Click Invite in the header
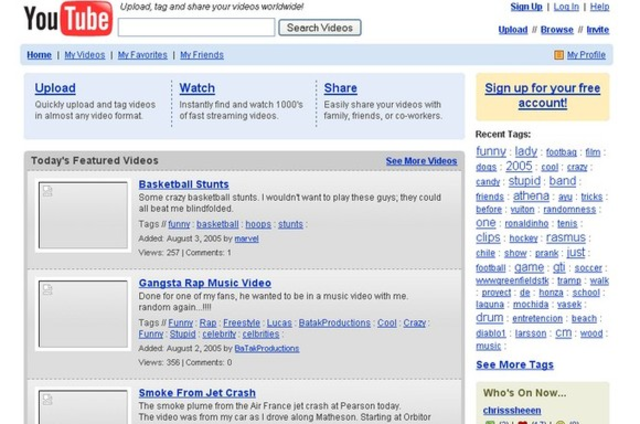Image resolution: width=640 pixels, height=424 pixels. coord(598,30)
